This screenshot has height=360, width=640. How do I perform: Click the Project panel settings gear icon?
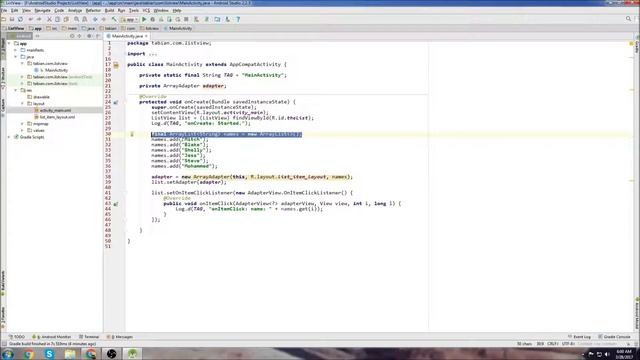[x=89, y=36]
